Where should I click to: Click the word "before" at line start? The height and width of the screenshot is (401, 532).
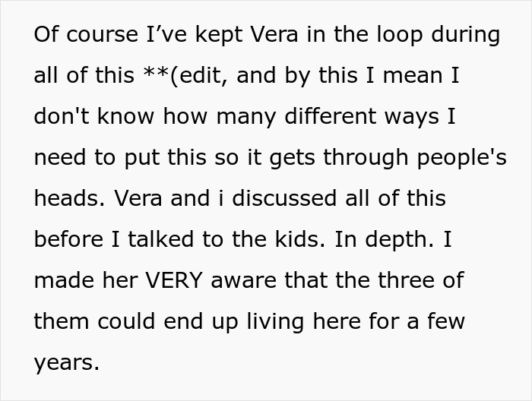pos(68,239)
